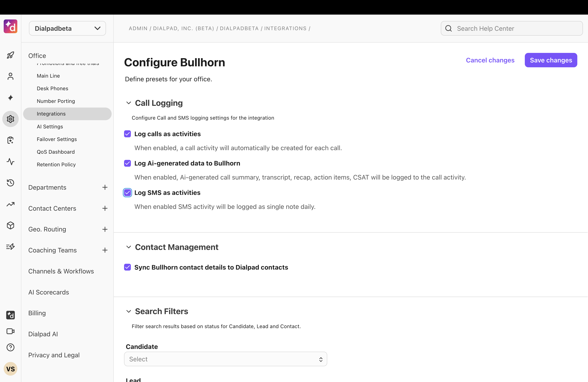The height and width of the screenshot is (382, 588).
Task: Open the person profile icon in sidebar
Action: tap(10, 76)
